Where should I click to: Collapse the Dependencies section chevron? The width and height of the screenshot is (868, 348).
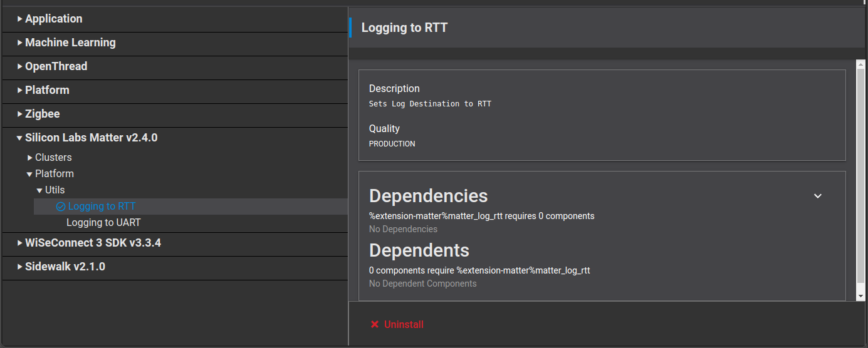coord(817,196)
